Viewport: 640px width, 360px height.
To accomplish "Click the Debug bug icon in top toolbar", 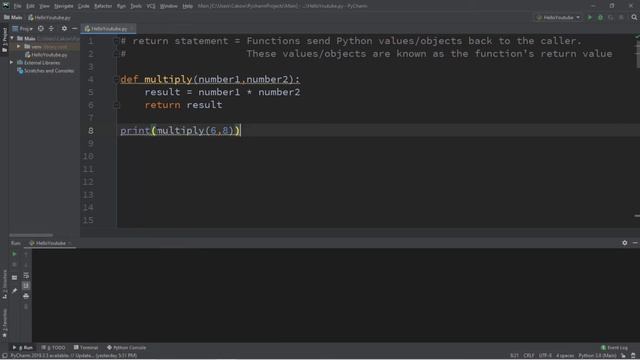I will click(600, 18).
